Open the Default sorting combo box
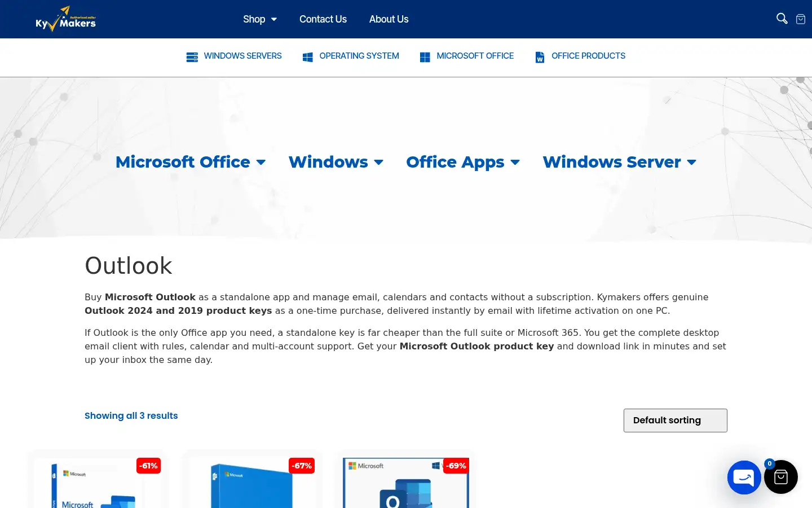This screenshot has height=508, width=812. pyautogui.click(x=676, y=421)
